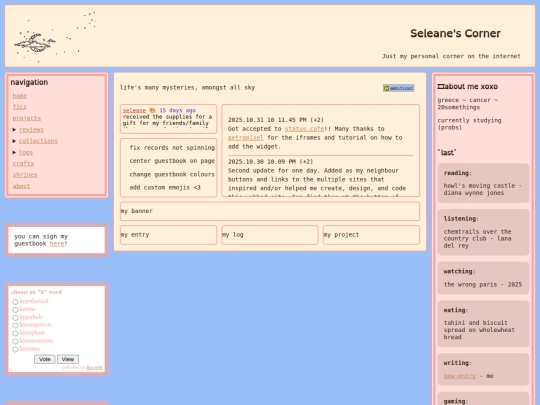Click the 'about me xoxo' heading
The height and width of the screenshot is (405, 540).
[467, 86]
